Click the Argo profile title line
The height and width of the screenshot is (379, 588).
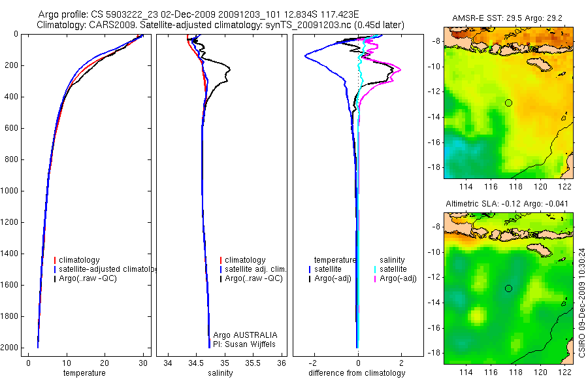click(x=199, y=14)
